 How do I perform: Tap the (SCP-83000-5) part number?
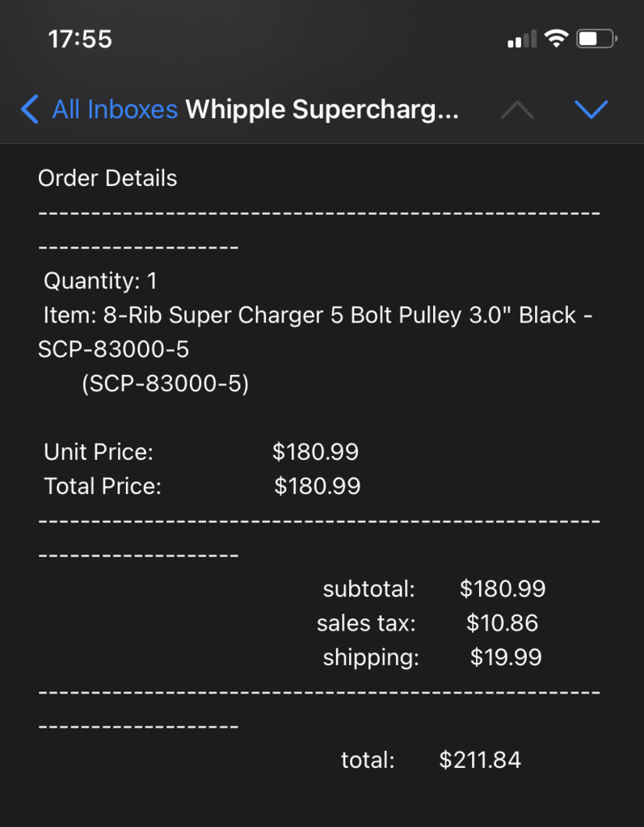165,383
